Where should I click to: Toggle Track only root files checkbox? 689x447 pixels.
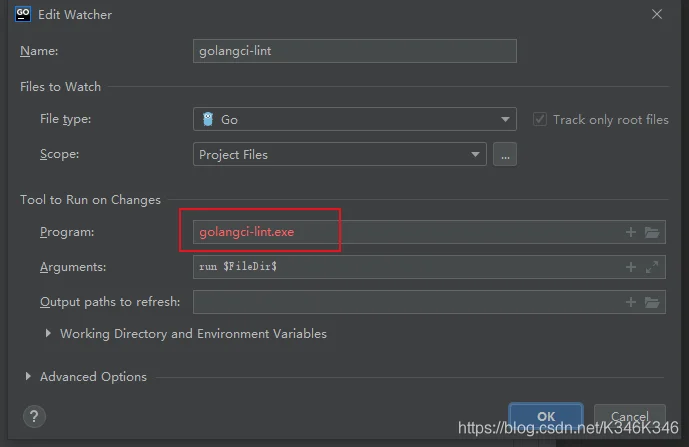tap(540, 119)
